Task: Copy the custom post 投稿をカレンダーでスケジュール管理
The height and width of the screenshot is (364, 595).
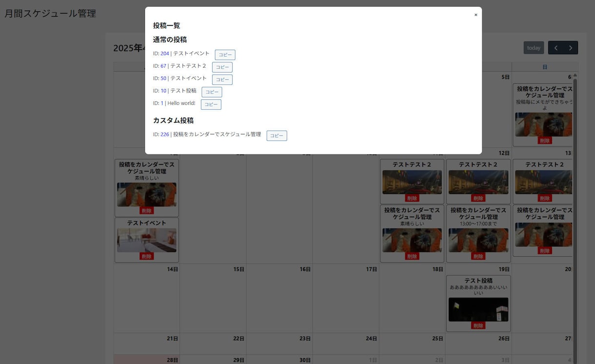Action: coord(277,135)
